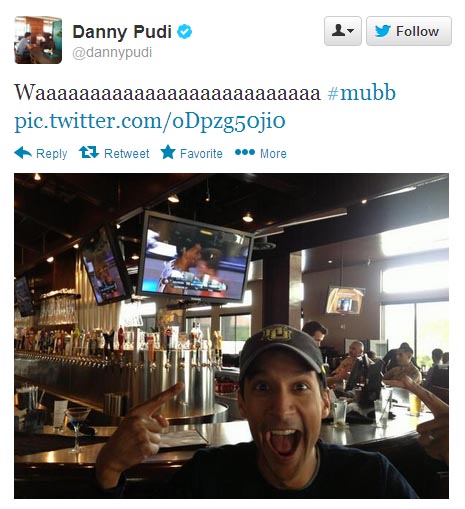Click the More three-dots icon
The width and height of the screenshot is (465, 509).
point(245,152)
